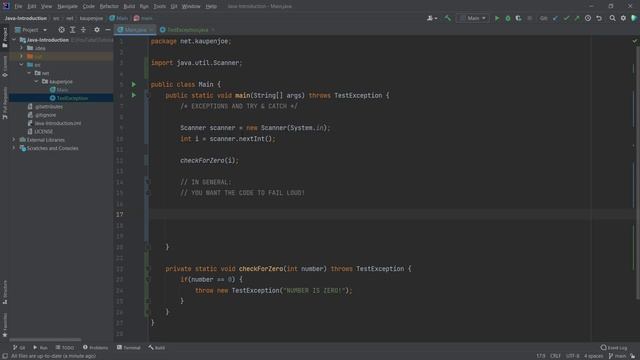
Task: Open the Tools menu
Action: coord(160,6)
